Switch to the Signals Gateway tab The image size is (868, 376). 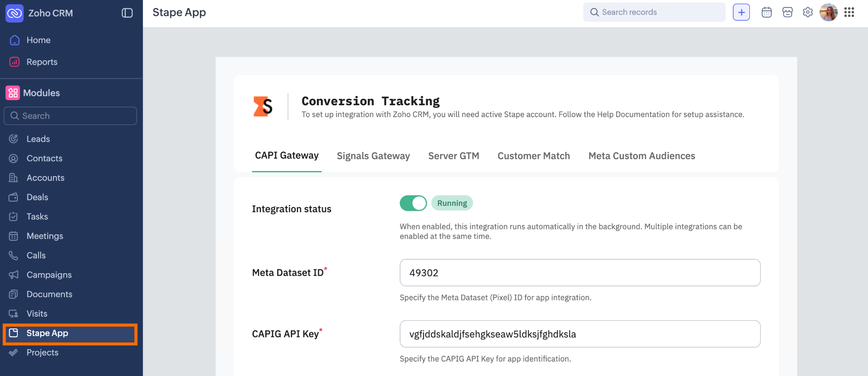pos(373,156)
